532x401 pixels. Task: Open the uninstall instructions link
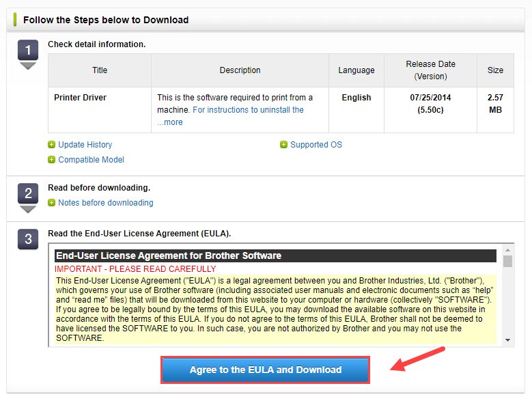pos(248,110)
